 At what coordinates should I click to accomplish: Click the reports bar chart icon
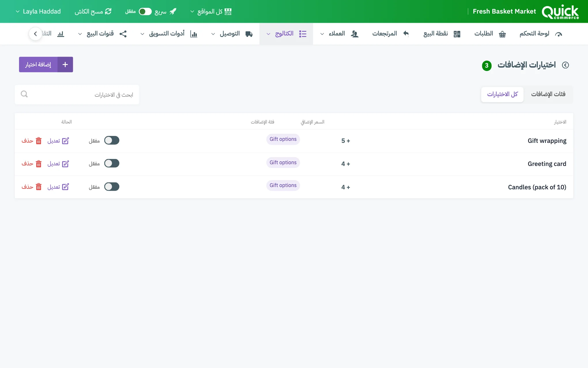pos(61,34)
